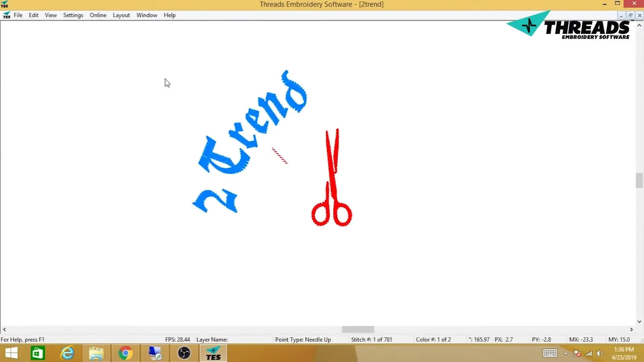Open the Settings menu
644x362 pixels.
73,15
